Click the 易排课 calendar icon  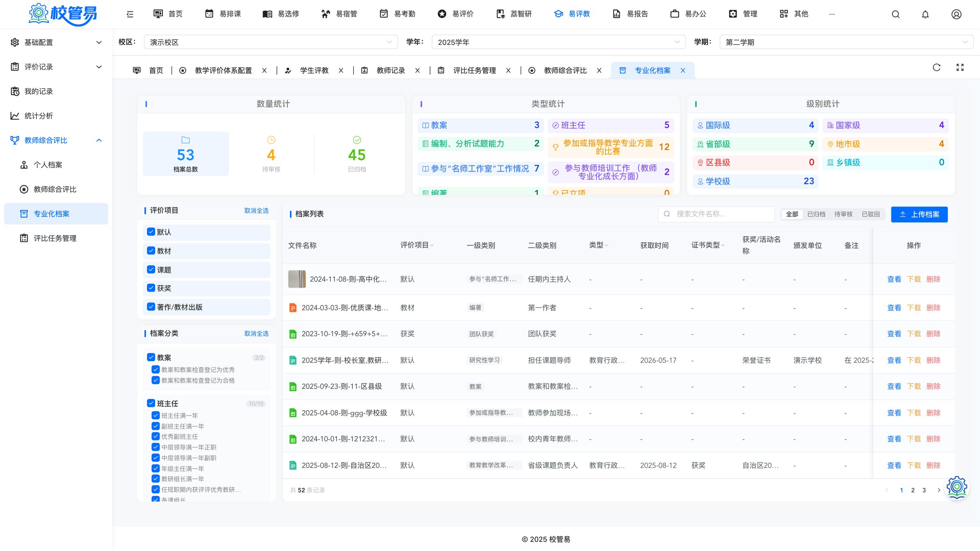tap(209, 14)
